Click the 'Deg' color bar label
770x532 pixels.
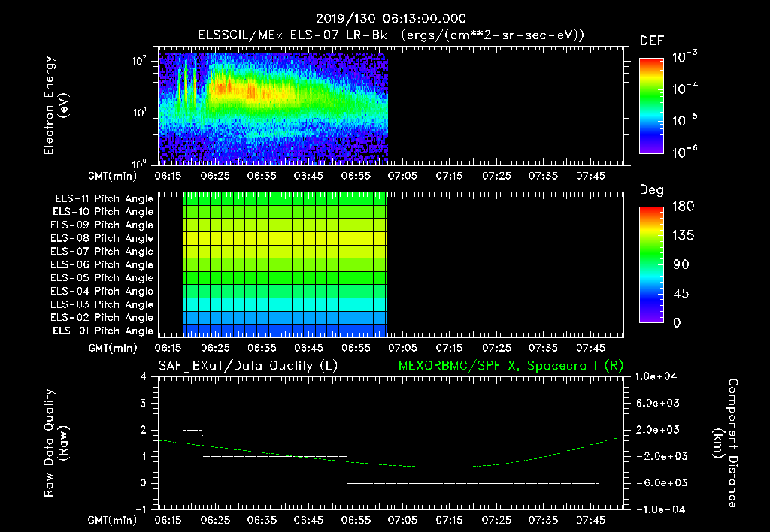(651, 190)
